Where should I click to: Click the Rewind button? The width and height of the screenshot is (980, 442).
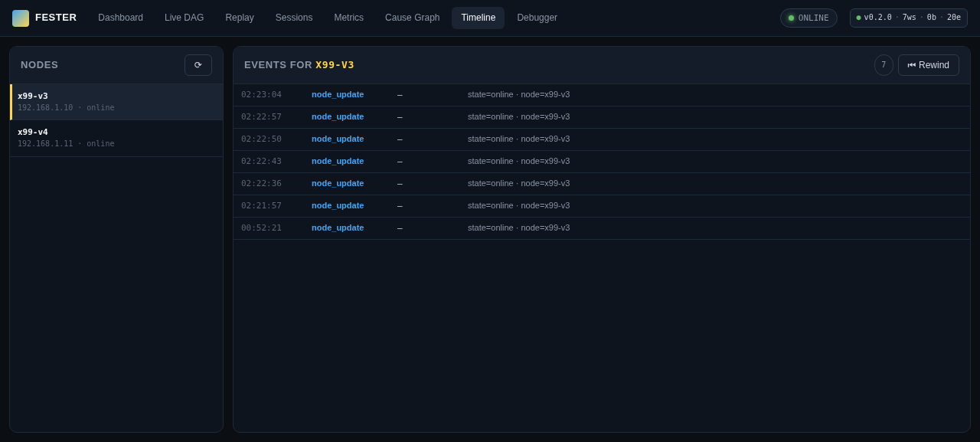929,65
